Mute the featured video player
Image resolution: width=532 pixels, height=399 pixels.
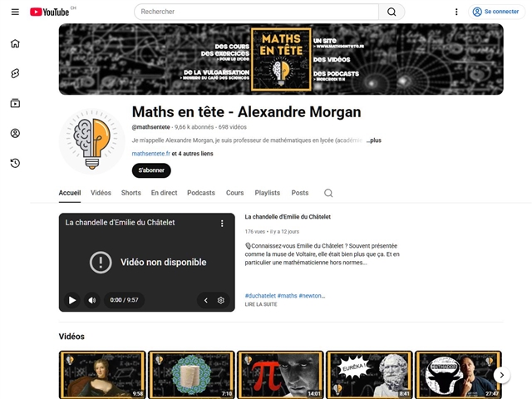[92, 300]
